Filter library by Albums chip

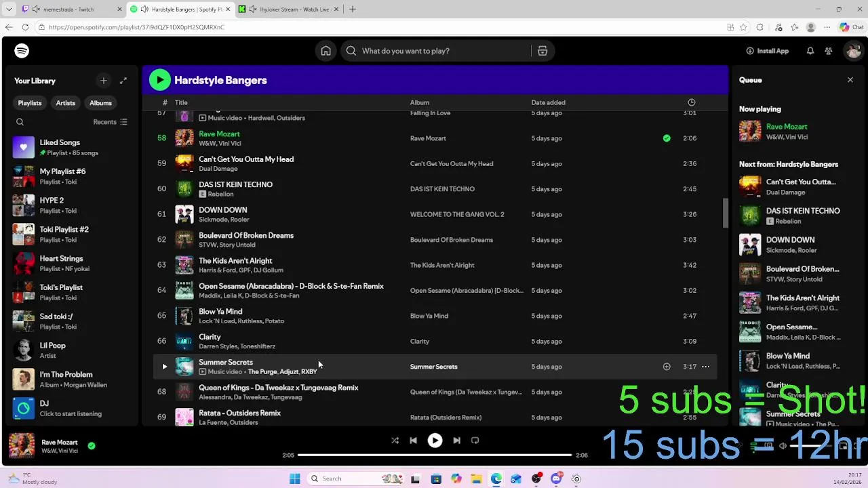point(100,103)
